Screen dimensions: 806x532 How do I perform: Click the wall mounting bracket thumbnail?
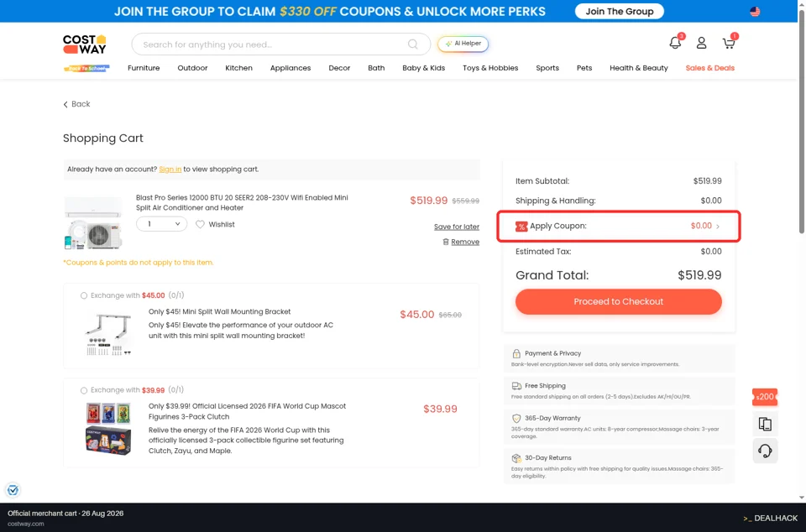[108, 334]
